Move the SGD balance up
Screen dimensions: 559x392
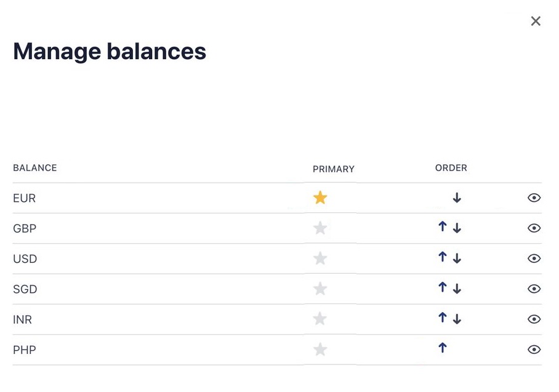[x=442, y=287]
